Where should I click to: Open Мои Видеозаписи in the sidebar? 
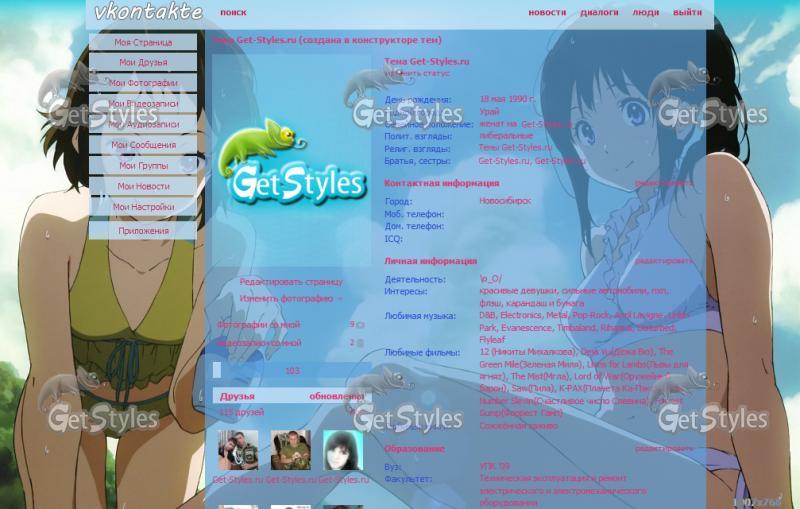[143, 104]
